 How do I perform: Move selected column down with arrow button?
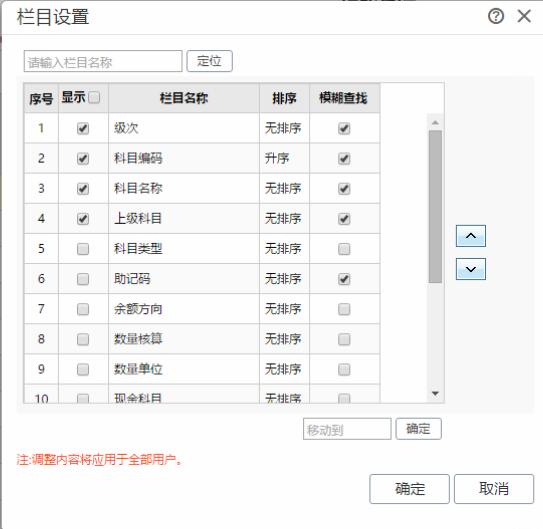[471, 269]
